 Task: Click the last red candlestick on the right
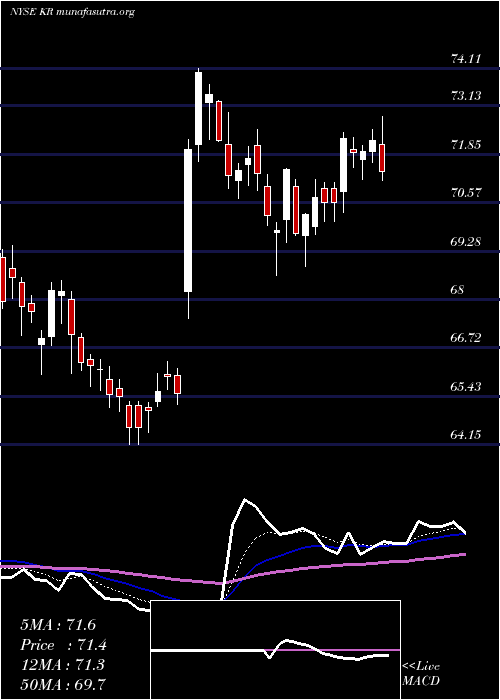(x=382, y=158)
